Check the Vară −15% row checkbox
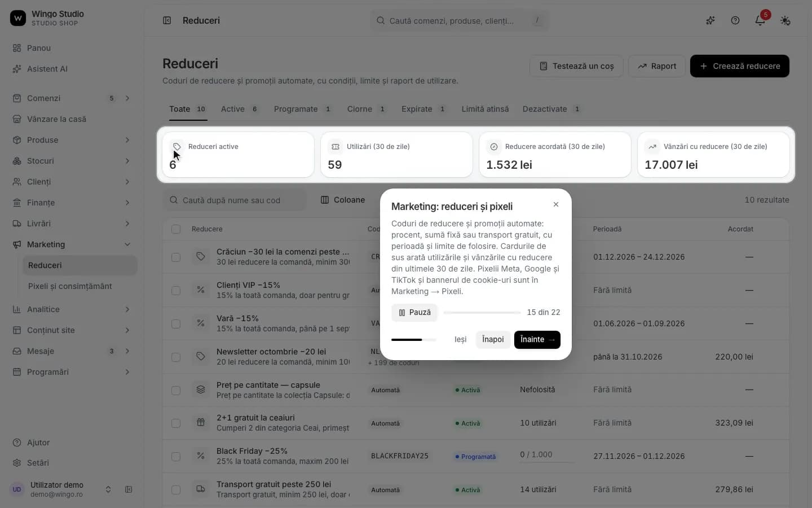The width and height of the screenshot is (812, 508). click(176, 323)
